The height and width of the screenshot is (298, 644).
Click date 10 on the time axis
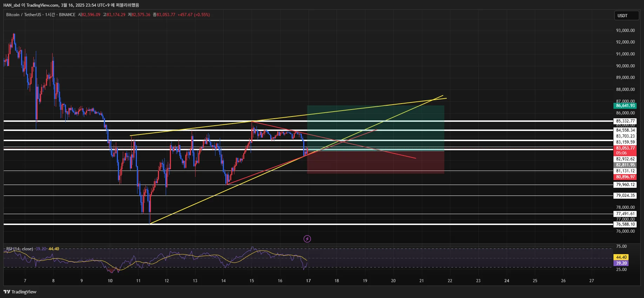(x=110, y=281)
